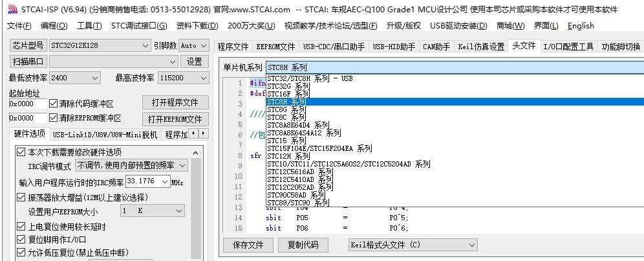Click the 芯片型号 button
644x261 pixels.
coord(28,45)
